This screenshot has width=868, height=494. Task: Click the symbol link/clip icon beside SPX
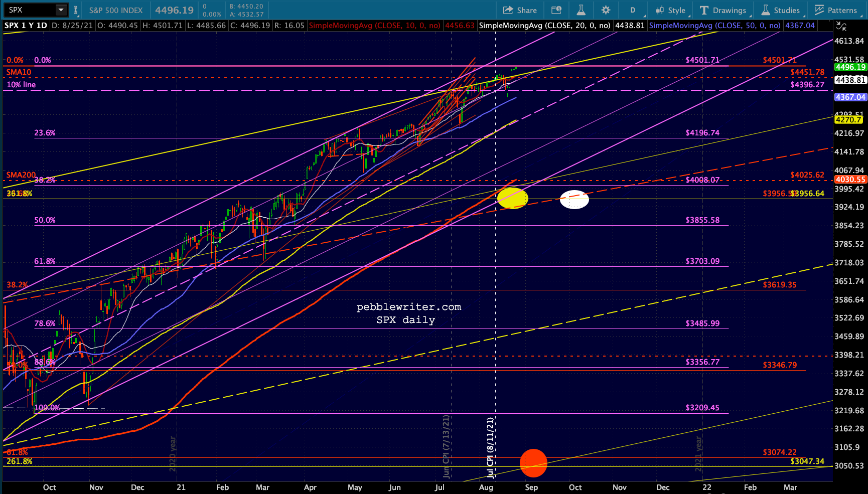click(76, 10)
